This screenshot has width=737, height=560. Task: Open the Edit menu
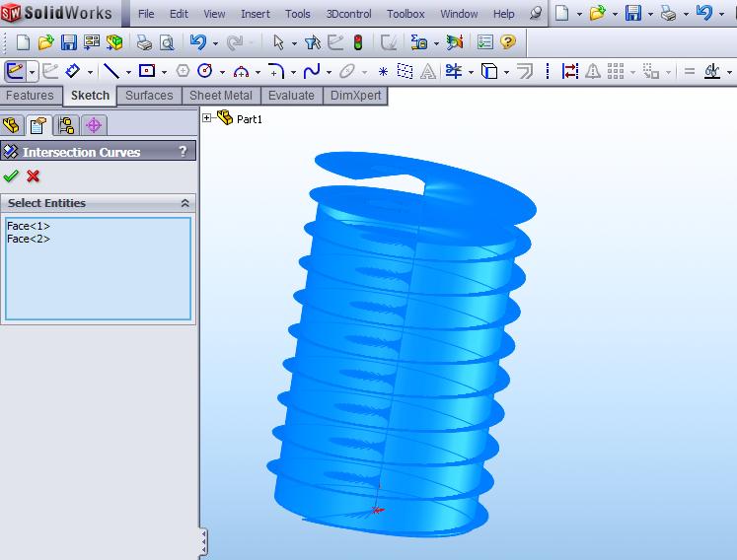point(179,14)
